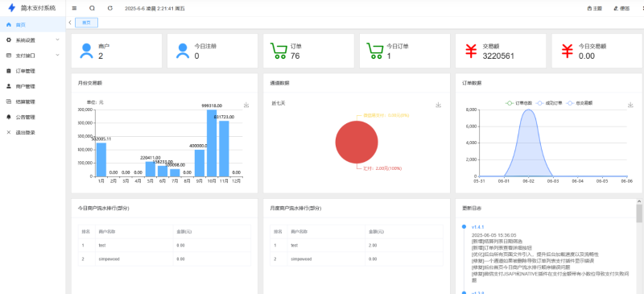Click the red pie slice in 通道数据
The height and width of the screenshot is (294, 644).
357,143
